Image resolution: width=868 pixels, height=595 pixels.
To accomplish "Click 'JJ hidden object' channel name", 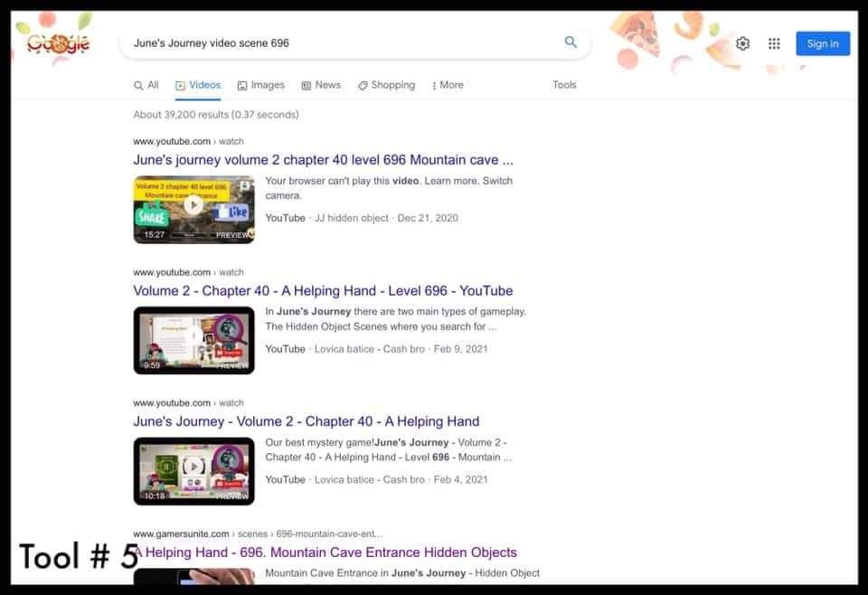I will tap(352, 218).
